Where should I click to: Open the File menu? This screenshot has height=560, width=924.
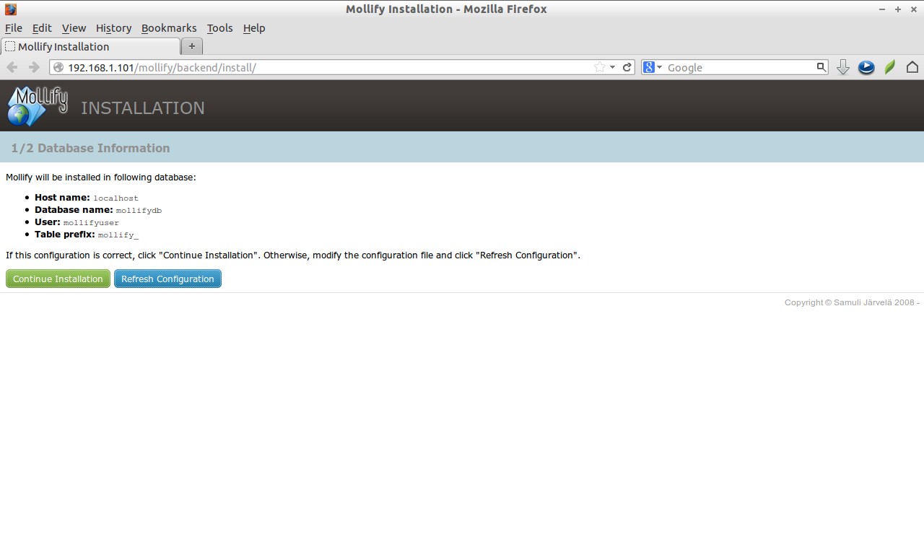[x=14, y=28]
